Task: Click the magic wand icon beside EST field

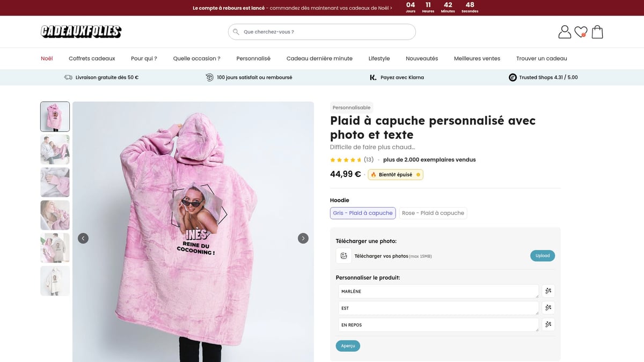Action: 548,307
